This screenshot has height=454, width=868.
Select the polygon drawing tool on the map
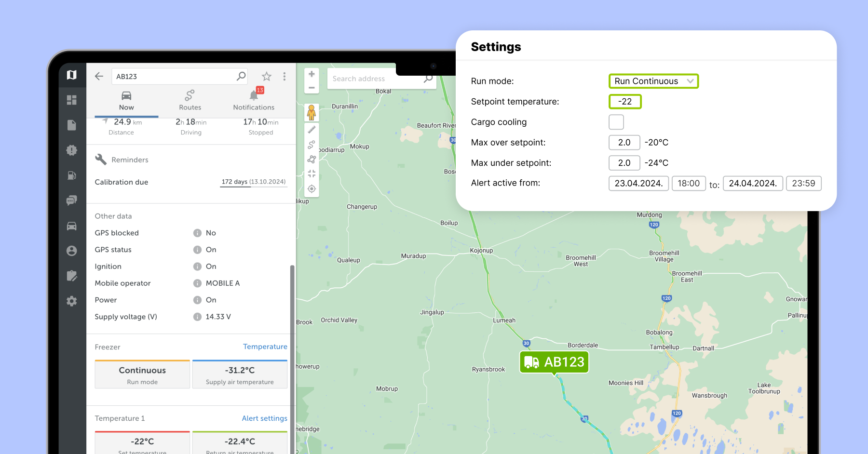click(312, 160)
